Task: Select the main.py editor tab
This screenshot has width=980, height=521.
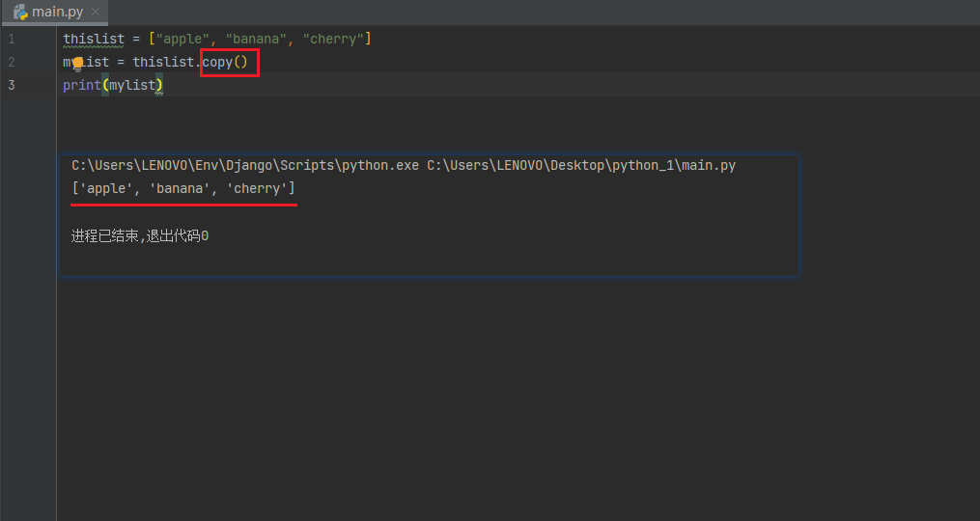Action: coord(55,12)
